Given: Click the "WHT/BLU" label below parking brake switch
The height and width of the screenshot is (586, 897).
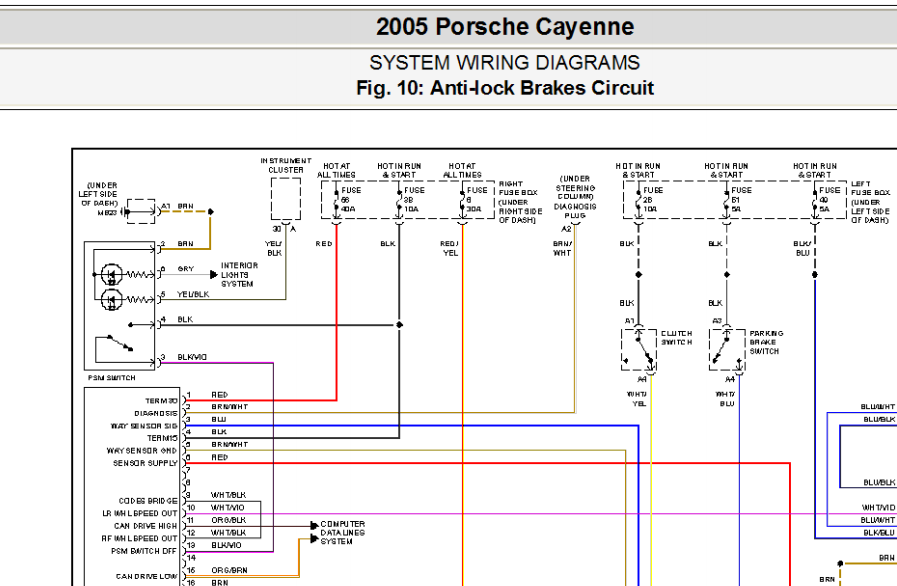Looking at the screenshot, I should tap(726, 399).
